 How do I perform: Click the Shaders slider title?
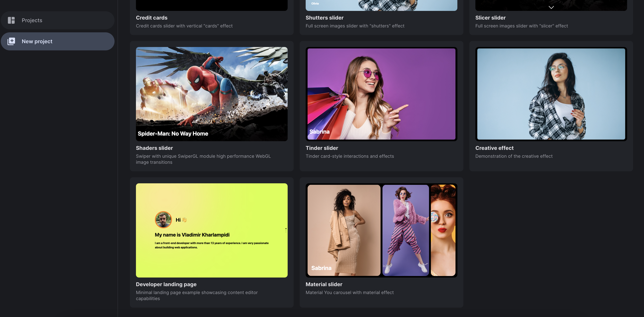tap(154, 148)
